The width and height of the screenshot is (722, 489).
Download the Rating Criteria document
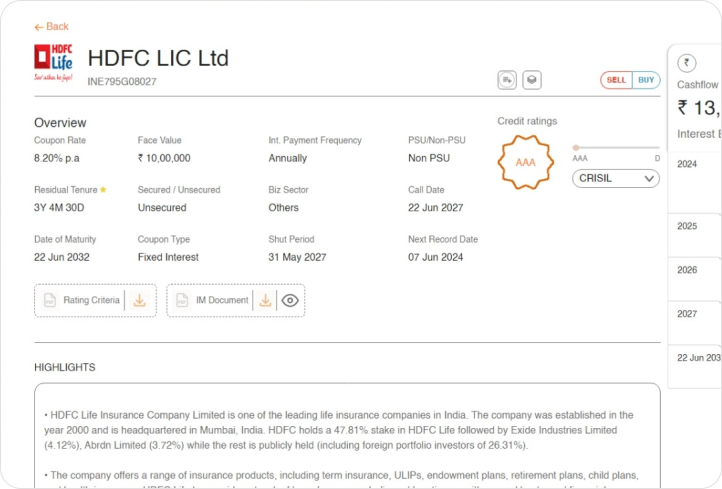(140, 300)
